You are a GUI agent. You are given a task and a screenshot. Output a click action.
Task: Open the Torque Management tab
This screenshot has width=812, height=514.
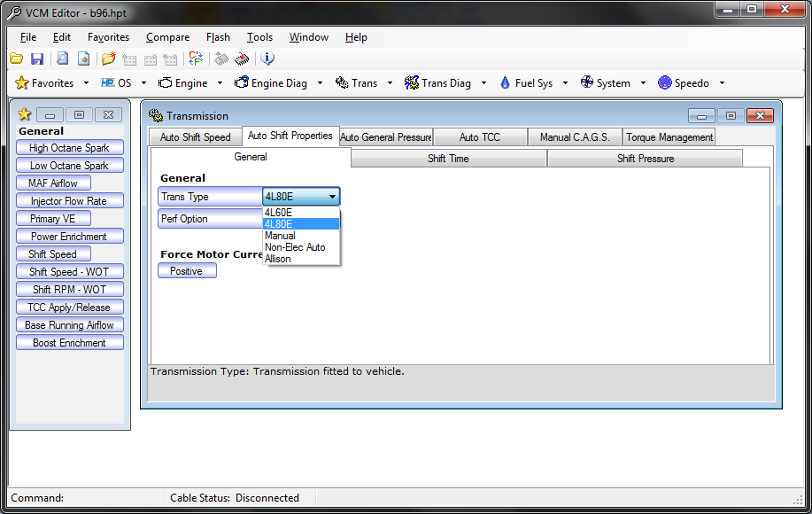coord(669,136)
